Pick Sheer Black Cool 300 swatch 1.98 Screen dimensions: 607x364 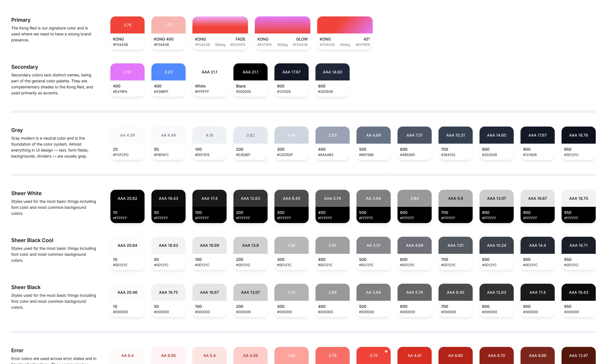click(x=291, y=253)
